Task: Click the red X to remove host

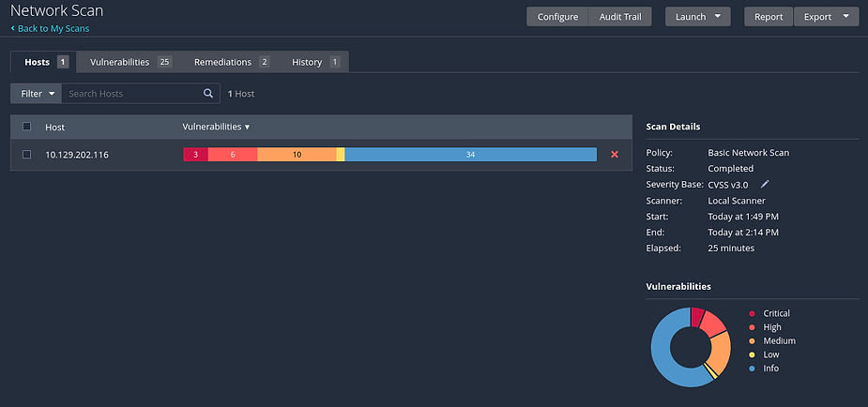Action: [x=615, y=155]
